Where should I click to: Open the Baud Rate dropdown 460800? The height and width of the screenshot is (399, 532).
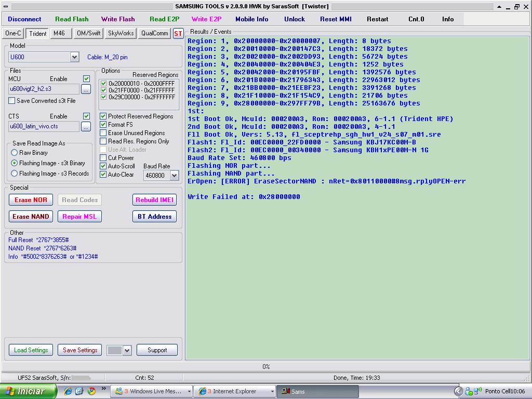(x=175, y=176)
